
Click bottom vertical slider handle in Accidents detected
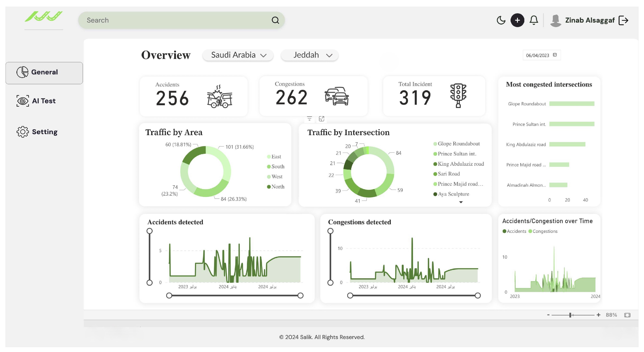click(x=149, y=282)
